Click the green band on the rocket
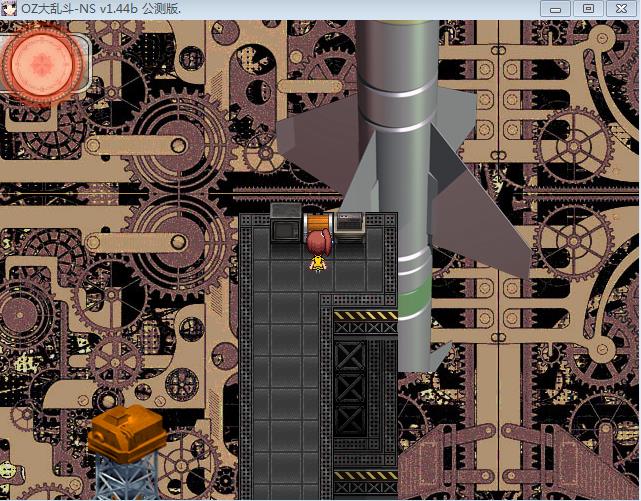 click(414, 299)
